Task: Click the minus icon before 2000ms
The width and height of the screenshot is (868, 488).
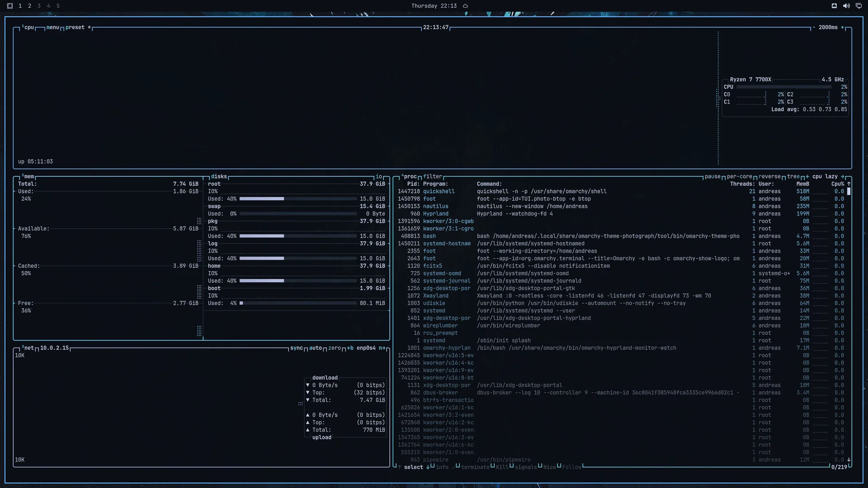Action: tap(814, 28)
